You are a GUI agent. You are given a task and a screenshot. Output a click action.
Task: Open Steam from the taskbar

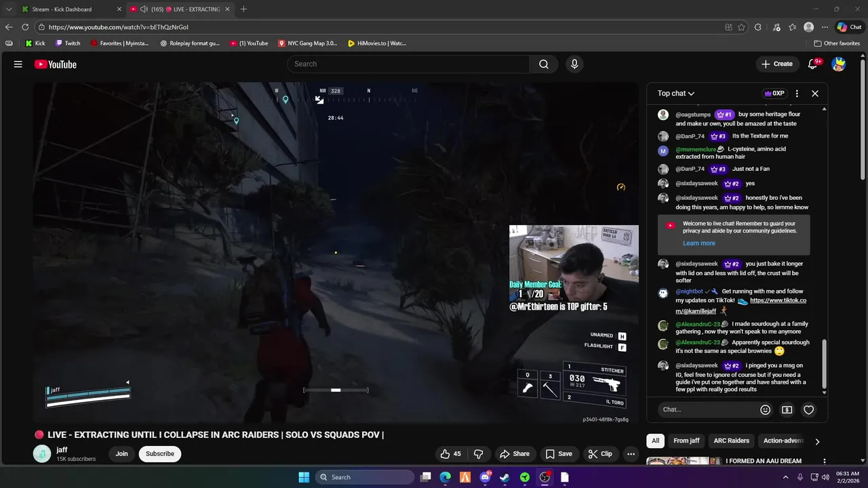click(x=505, y=477)
